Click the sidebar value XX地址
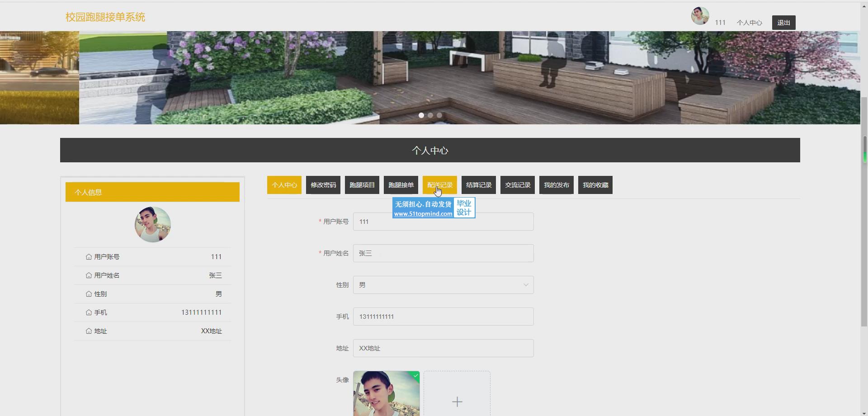This screenshot has height=416, width=868. 212,331
